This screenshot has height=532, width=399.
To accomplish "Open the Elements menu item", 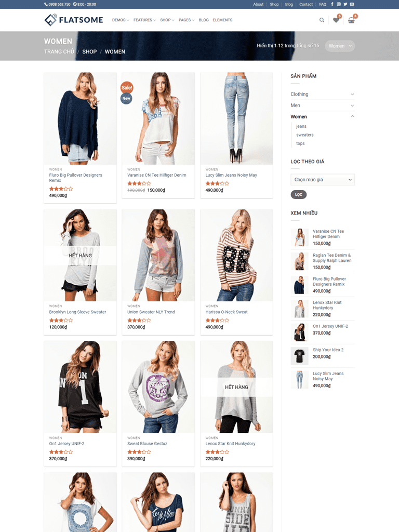I will (222, 20).
